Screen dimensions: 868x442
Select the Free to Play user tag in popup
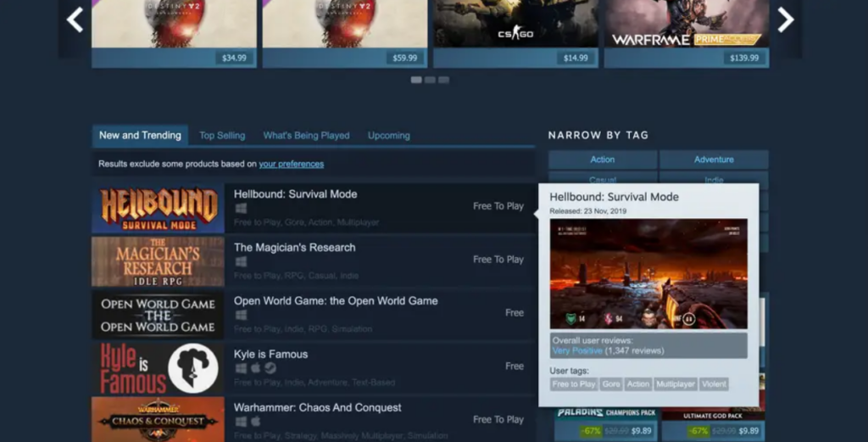[574, 383]
